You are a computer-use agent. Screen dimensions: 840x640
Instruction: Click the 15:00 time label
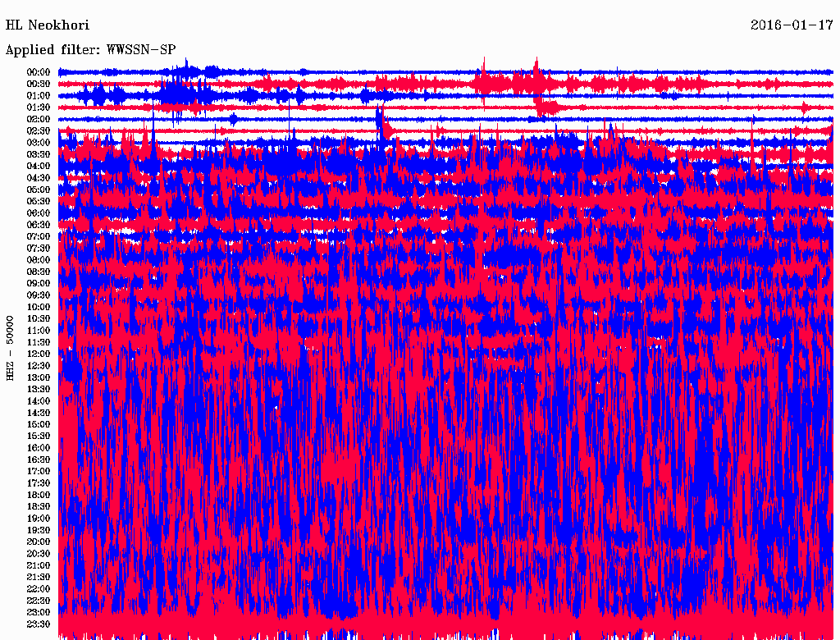pos(39,424)
